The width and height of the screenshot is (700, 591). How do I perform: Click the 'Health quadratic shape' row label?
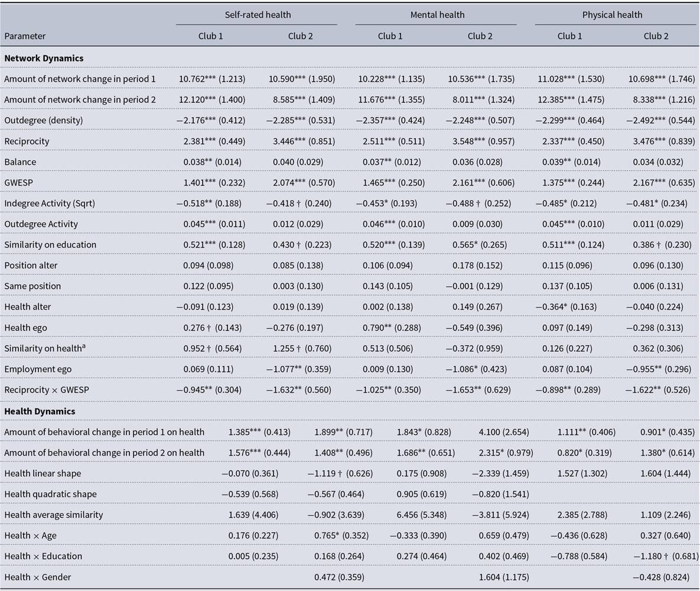point(50,494)
